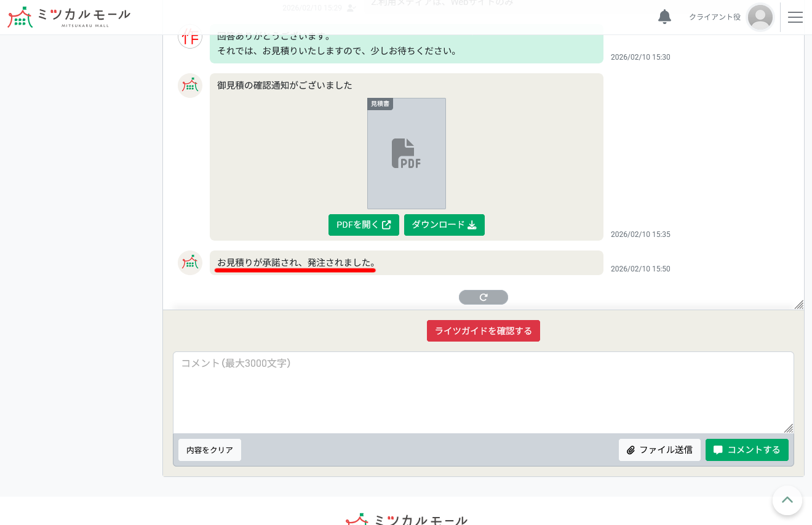Click the download icon on ダウンロード button
The image size is (812, 525).
point(472,225)
